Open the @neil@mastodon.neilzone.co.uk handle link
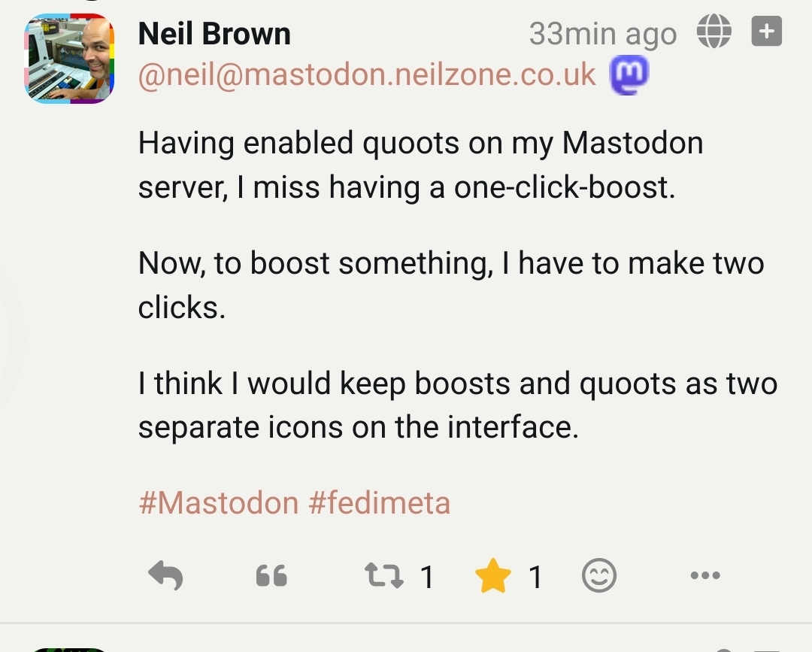This screenshot has height=652, width=812. tap(367, 74)
